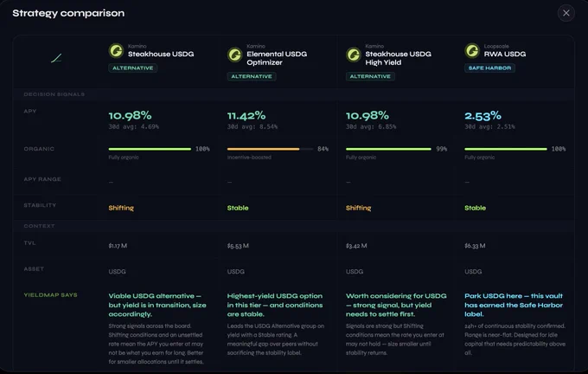Select the '30d avg: 6.85%' text
Viewport: 588px width, 374px height.
click(371, 127)
